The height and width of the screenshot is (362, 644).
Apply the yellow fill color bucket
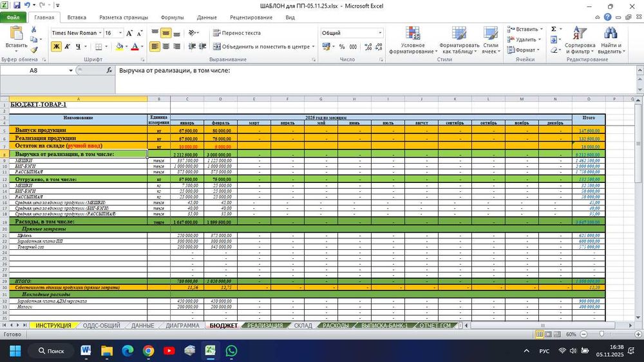(x=119, y=46)
